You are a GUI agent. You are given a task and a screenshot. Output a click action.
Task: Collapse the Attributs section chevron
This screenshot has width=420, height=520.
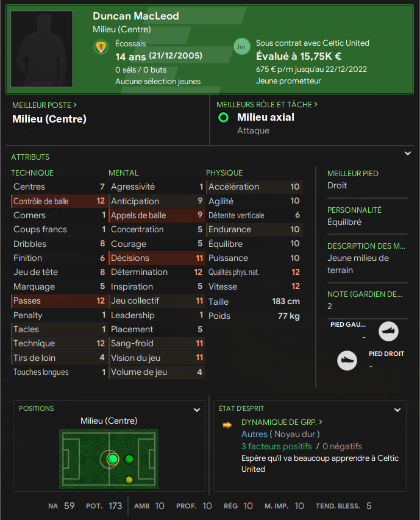coord(408,154)
